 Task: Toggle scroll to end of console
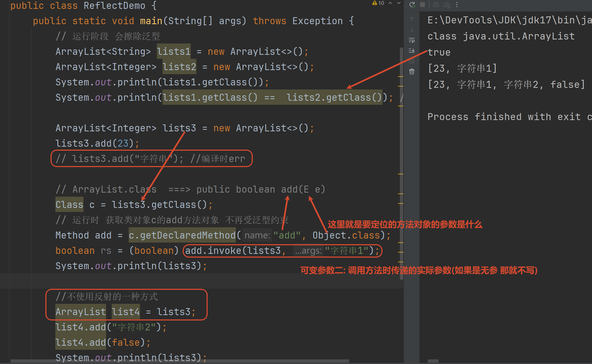click(412, 51)
